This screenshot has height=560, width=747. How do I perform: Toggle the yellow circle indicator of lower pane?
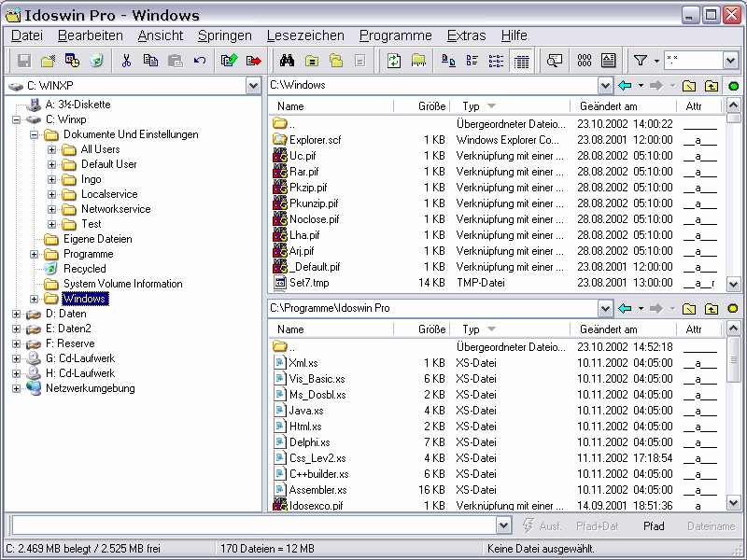[x=734, y=309]
